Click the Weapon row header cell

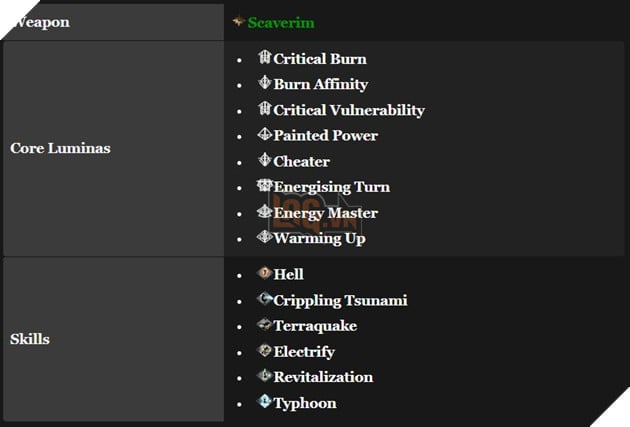coord(40,22)
